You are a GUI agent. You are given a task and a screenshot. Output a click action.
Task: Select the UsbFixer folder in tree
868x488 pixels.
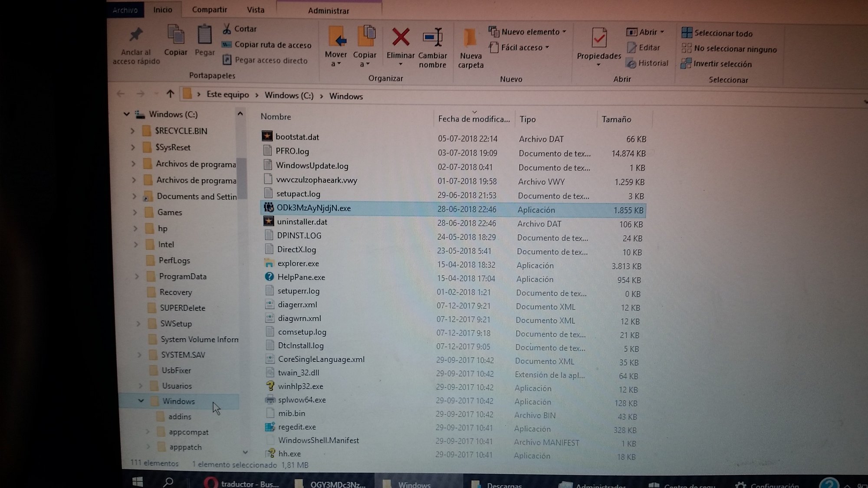click(176, 370)
